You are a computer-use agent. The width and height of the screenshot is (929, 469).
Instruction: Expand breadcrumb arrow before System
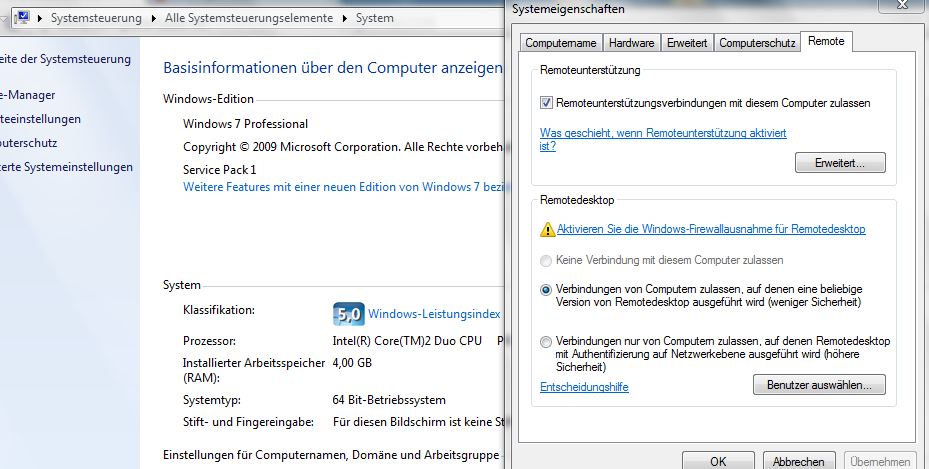pyautogui.click(x=344, y=18)
